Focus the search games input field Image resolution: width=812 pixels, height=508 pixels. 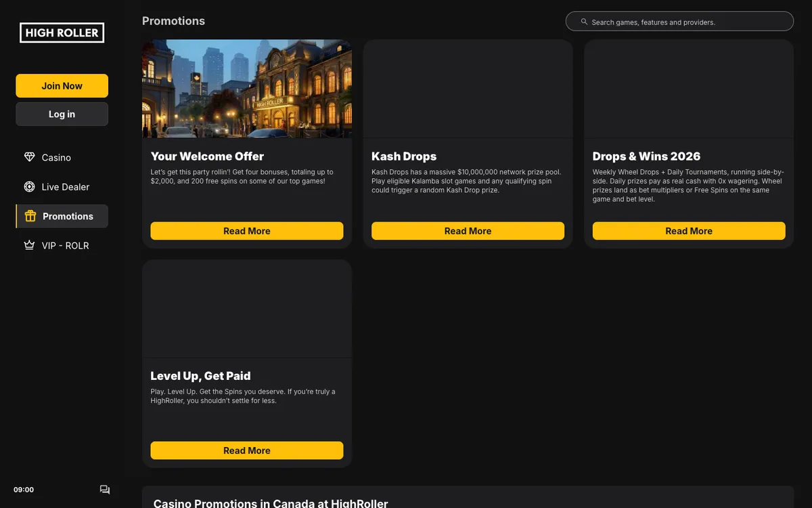(679, 22)
